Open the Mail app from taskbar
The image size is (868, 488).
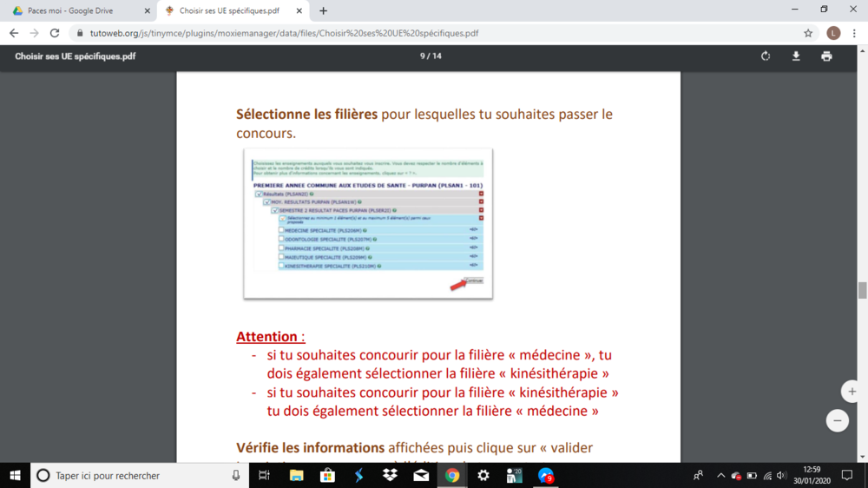[x=421, y=475]
